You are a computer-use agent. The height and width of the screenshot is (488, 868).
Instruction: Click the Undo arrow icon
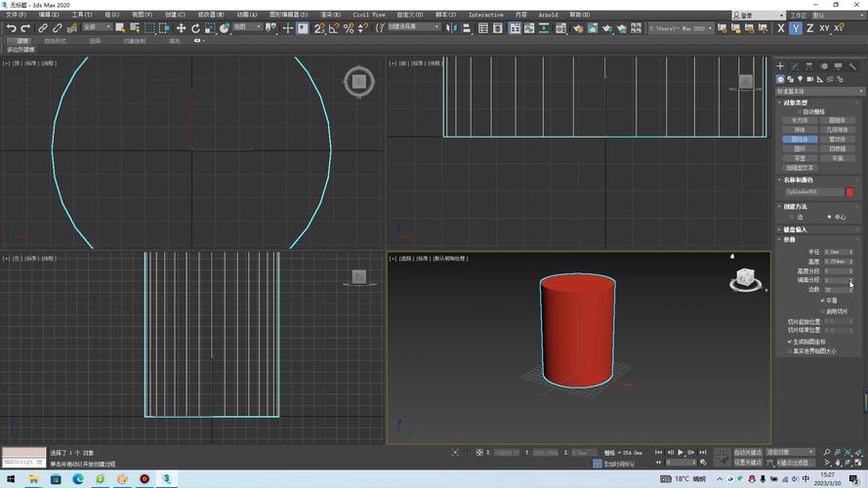pyautogui.click(x=11, y=28)
